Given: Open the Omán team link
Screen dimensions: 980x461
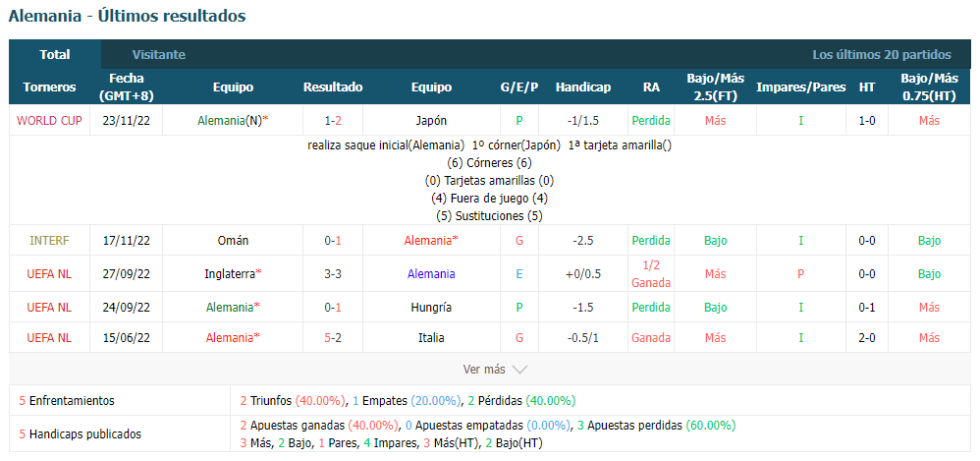Looking at the screenshot, I should [233, 240].
